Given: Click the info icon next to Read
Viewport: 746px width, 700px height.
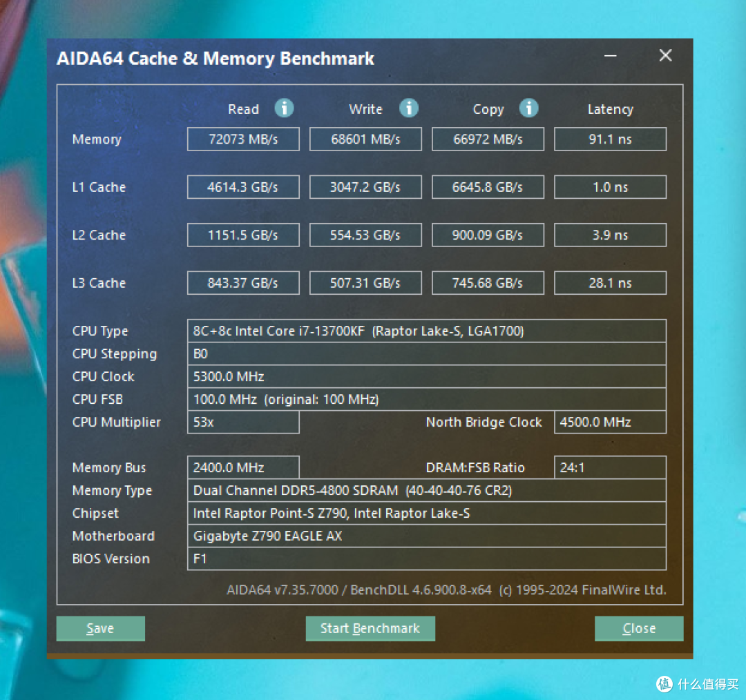Looking at the screenshot, I should [284, 108].
